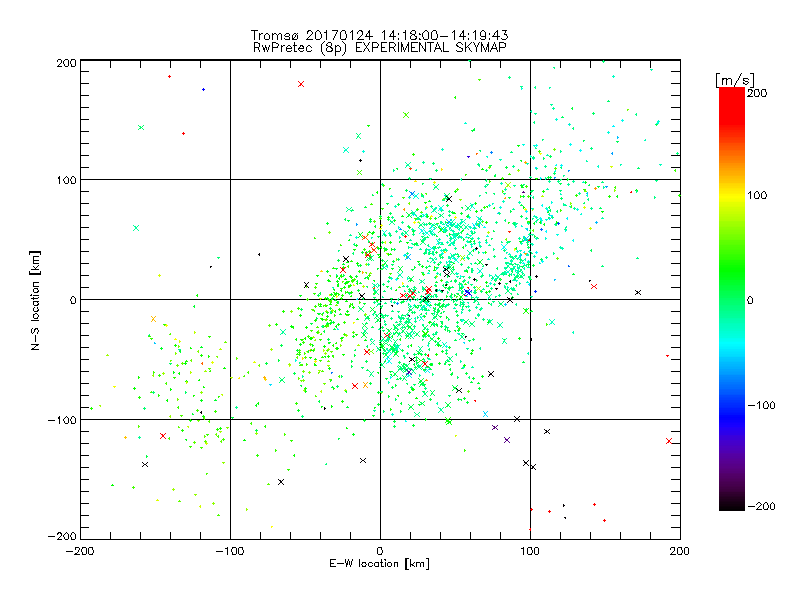This screenshot has width=800, height=600.
Task: Click the [m/s] unit label above the colorbar
Action: (735, 80)
